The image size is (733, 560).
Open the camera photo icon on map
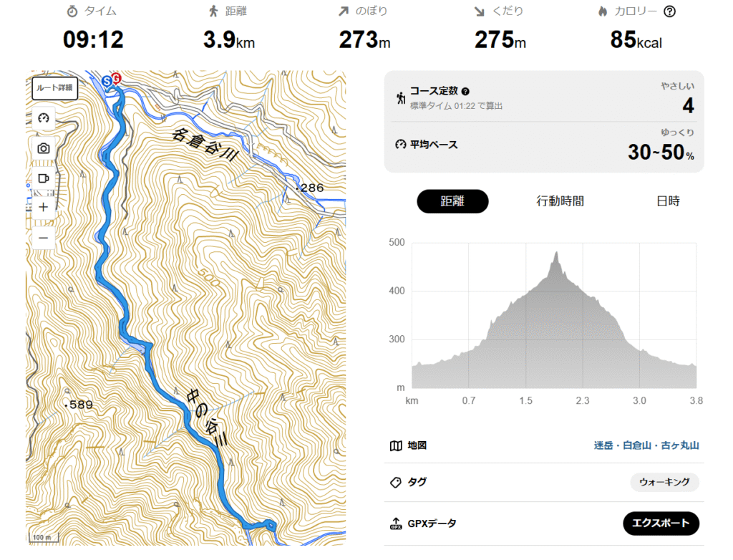44,148
